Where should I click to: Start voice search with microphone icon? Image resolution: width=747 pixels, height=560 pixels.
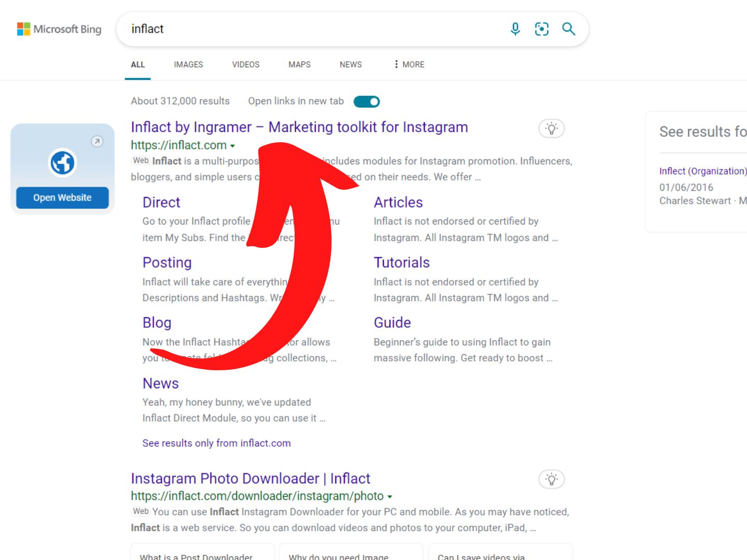tap(515, 29)
